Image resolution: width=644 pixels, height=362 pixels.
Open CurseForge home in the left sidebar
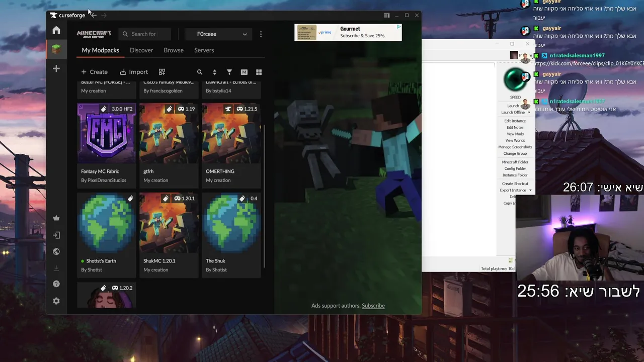[x=56, y=31]
